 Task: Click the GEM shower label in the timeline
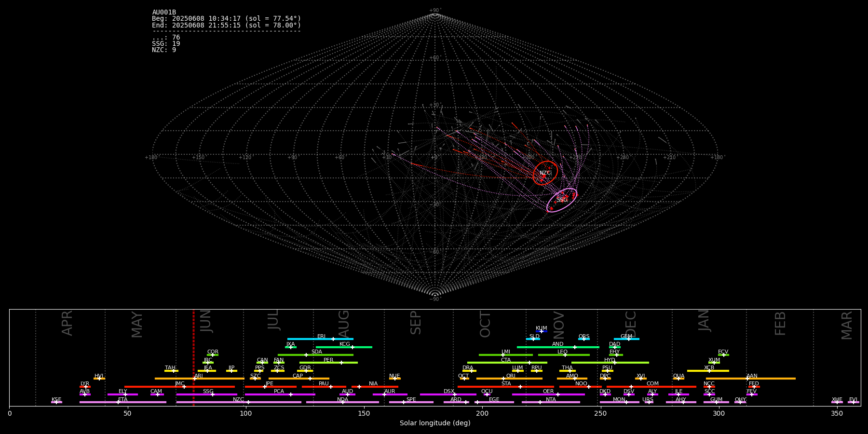[626, 337]
